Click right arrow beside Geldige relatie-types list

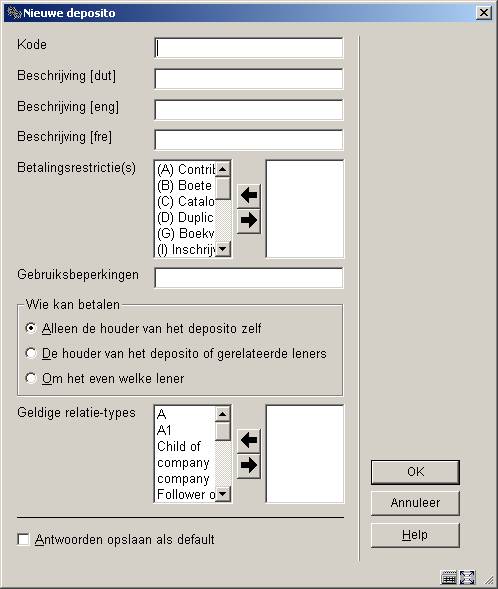click(x=249, y=466)
